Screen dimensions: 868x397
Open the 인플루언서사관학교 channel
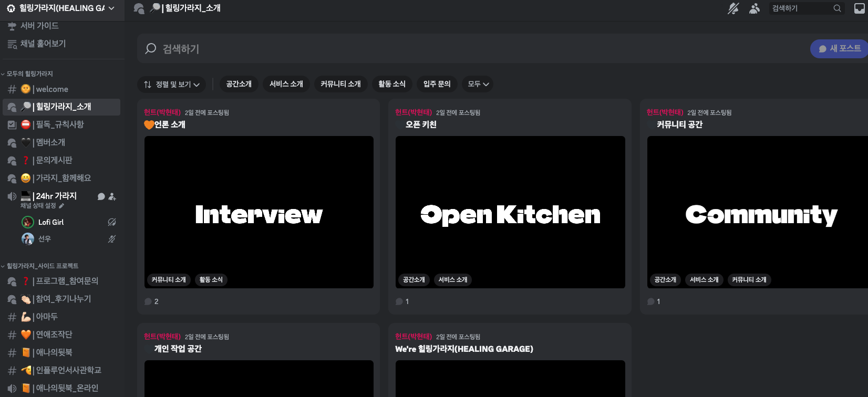pos(61,371)
